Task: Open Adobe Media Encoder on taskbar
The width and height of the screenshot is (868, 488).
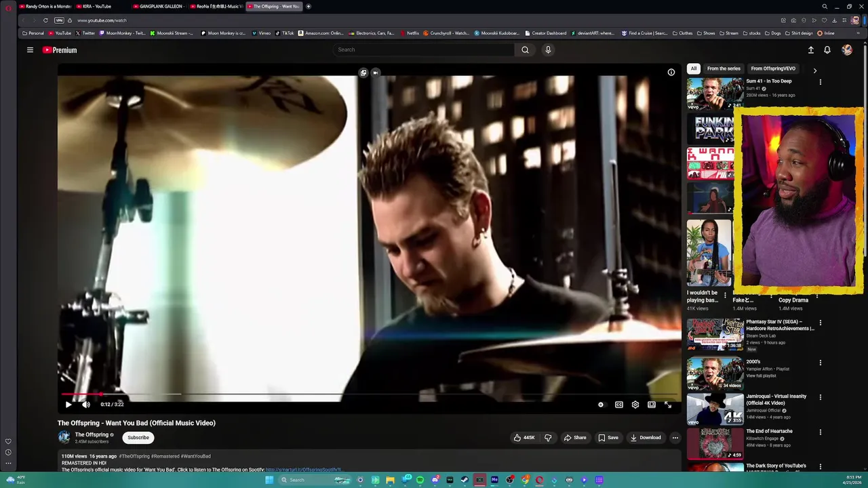Action: [494, 480]
